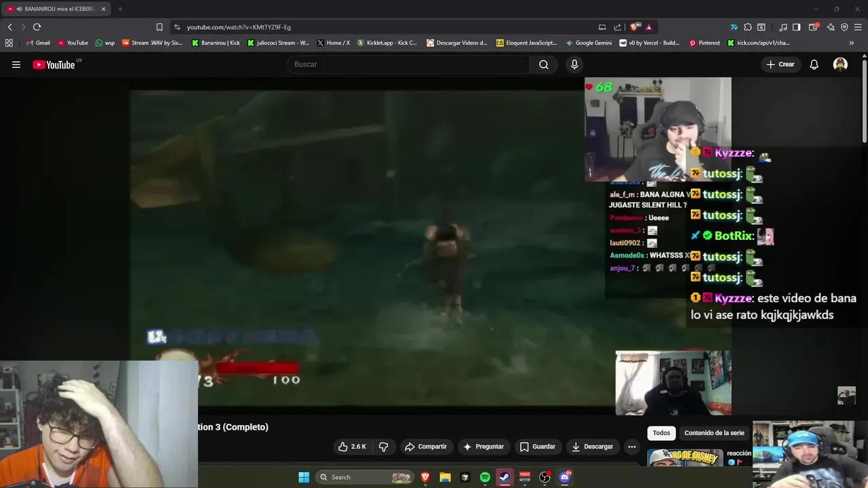Click the URL address field
The width and height of the screenshot is (868, 488).
387,27
